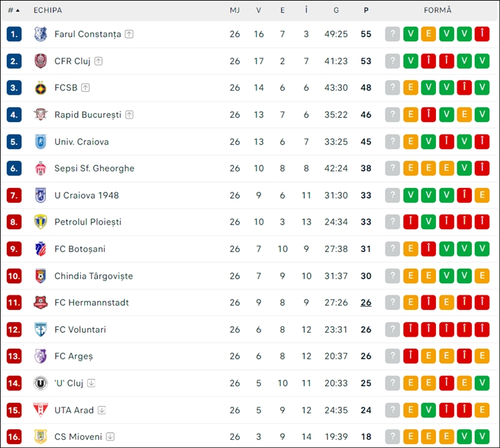Viewport: 500px width, 448px height.
Task: Click Farul Constanța's latest red Î form badge
Action: (482, 34)
